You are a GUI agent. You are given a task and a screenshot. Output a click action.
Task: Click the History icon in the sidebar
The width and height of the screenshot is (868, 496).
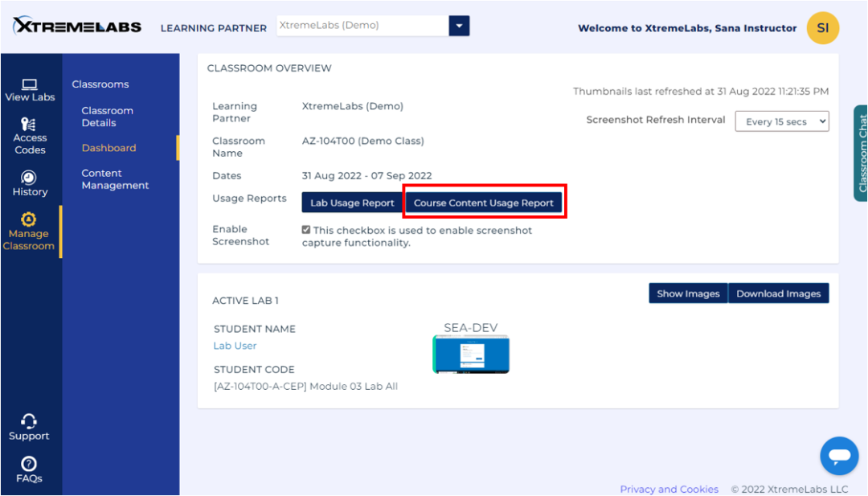click(x=30, y=179)
